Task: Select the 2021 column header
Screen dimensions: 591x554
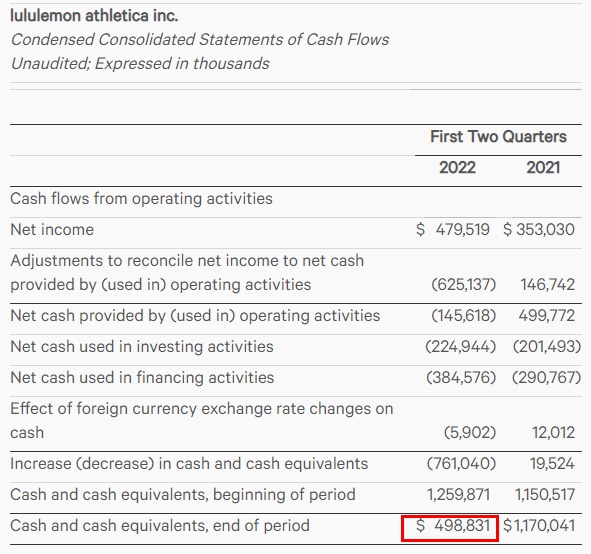Action: (x=543, y=168)
